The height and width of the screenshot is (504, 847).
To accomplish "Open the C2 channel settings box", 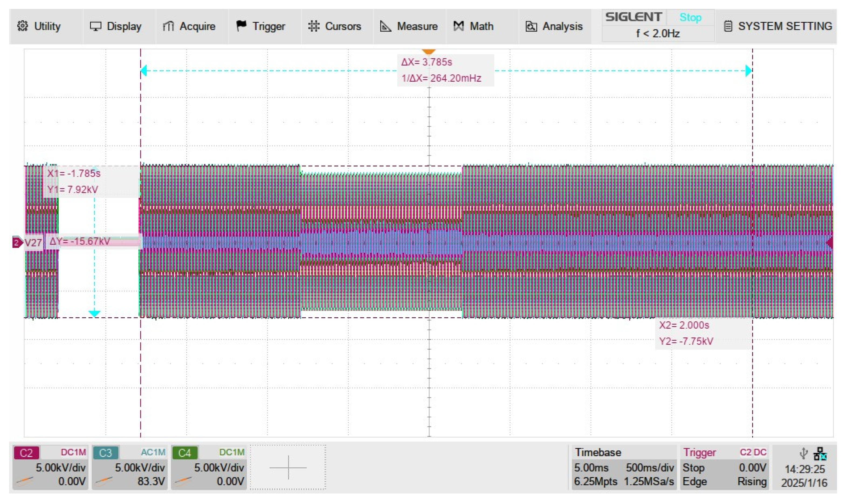I will click(x=50, y=467).
